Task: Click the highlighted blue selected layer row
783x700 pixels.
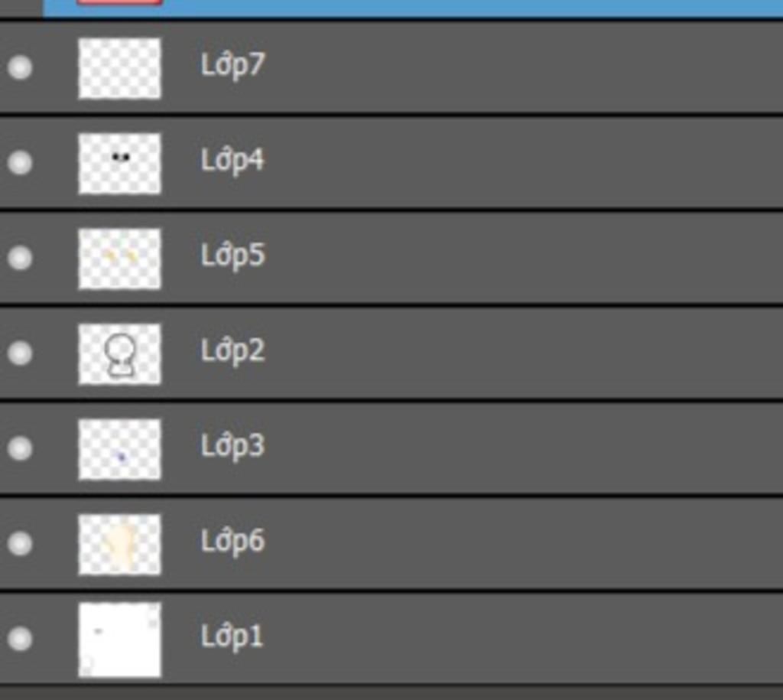Action: click(x=413, y=8)
